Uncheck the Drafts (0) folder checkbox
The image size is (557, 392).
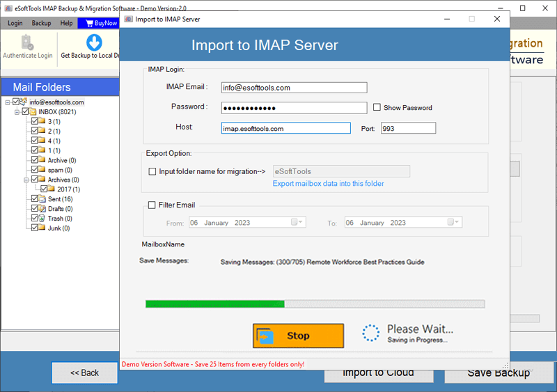pos(34,208)
